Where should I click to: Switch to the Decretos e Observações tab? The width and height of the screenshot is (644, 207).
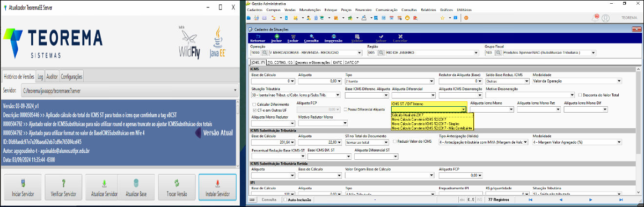[x=312, y=62]
